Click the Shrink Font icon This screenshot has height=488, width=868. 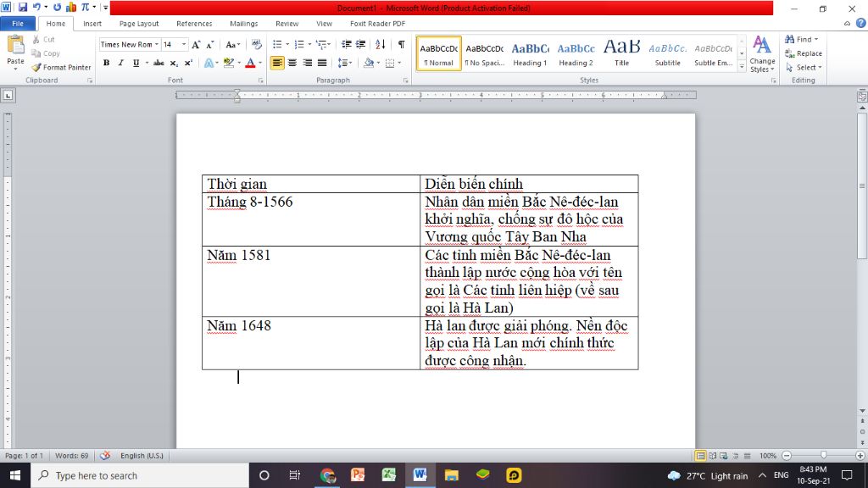tap(210, 44)
